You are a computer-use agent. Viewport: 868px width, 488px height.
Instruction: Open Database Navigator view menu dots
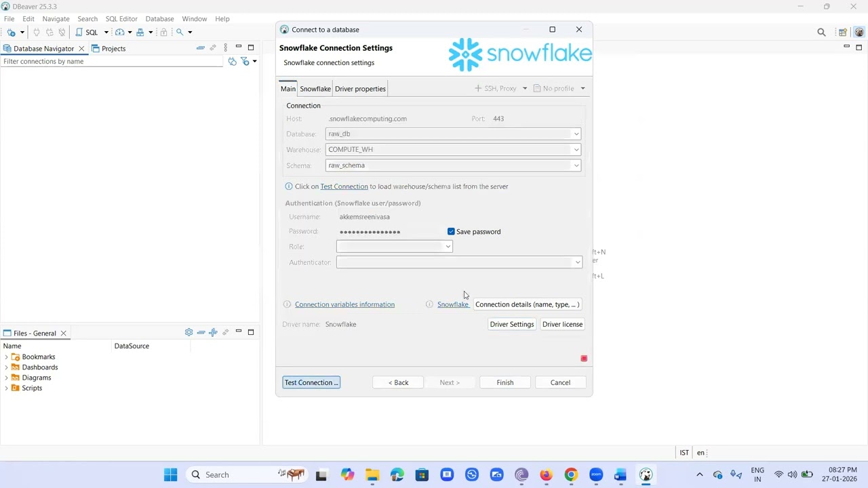(x=225, y=48)
